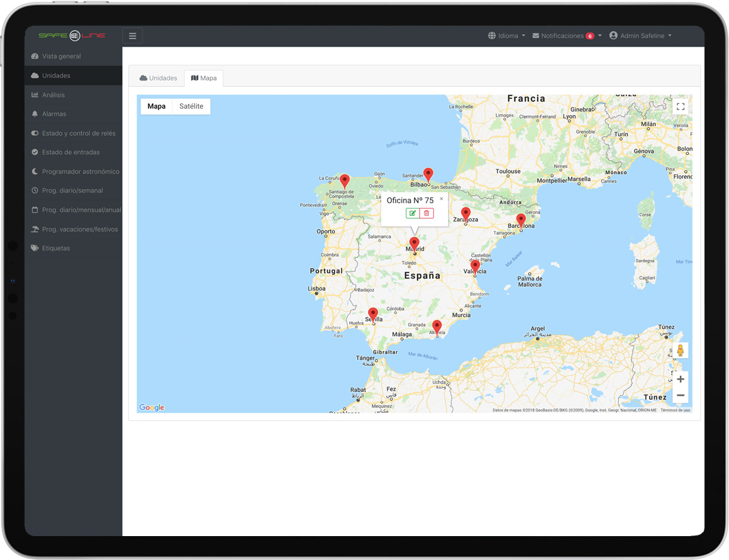Click the Google logo on the map
This screenshot has width=729, height=560.
(152, 408)
